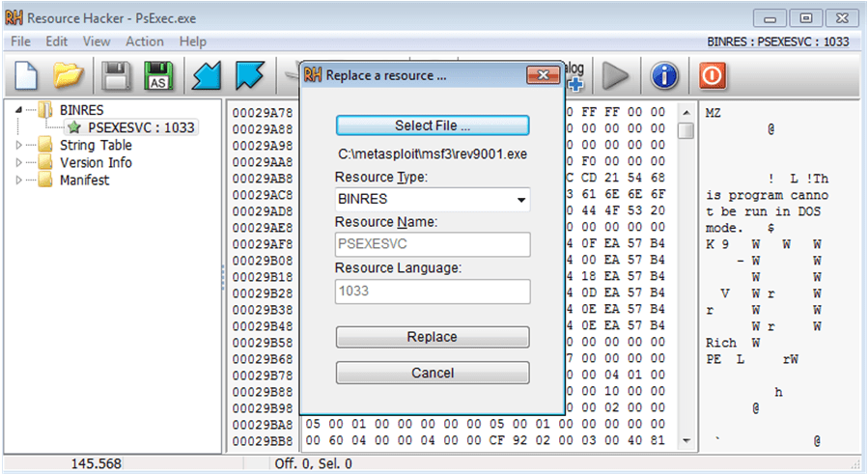Open the View menu

97,42
